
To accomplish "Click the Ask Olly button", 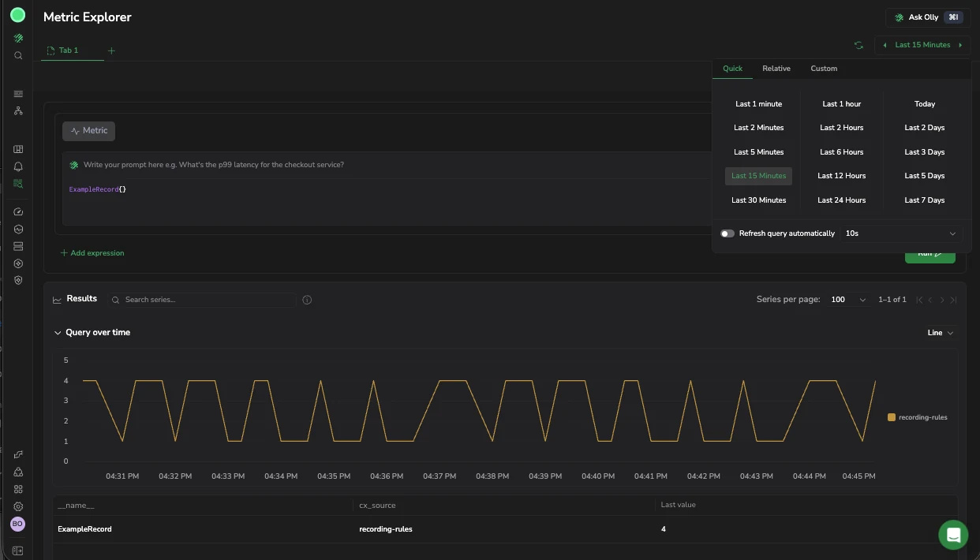I will 928,17.
